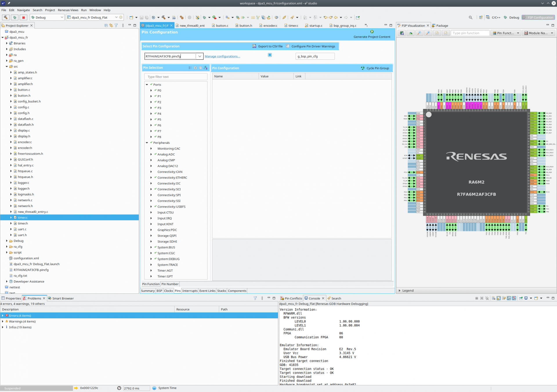Viewport: 557px width, 392px height.
Task: Click Configure Pin Driver Warnings
Action: pos(313,46)
